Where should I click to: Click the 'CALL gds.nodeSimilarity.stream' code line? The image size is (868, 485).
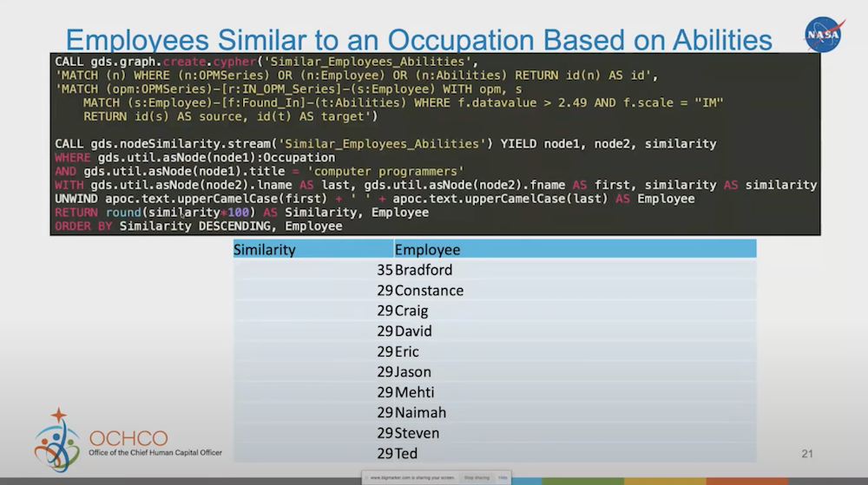point(385,144)
